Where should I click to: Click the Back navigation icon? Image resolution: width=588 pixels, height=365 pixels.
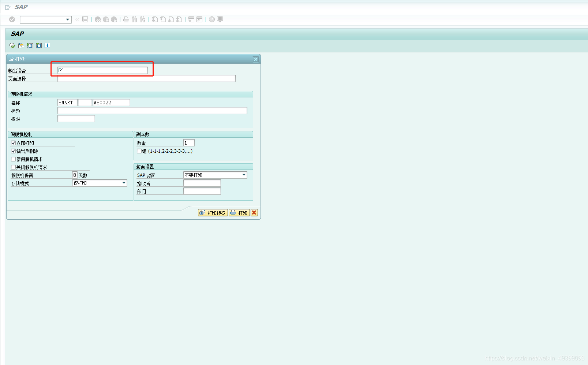tap(98, 20)
